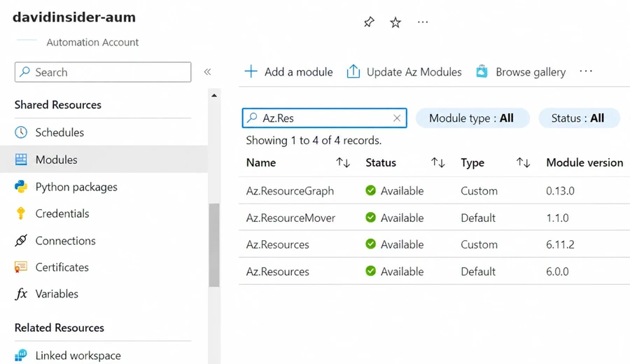Click the Python packages icon
The height and width of the screenshot is (364, 630).
point(21,187)
